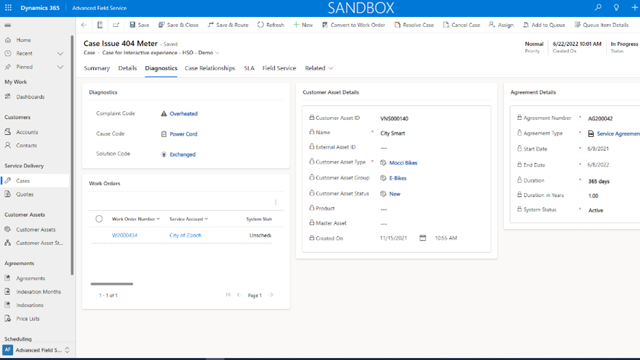Go to first page of Work Orders
The width and height of the screenshot is (640, 360).
tap(228, 295)
